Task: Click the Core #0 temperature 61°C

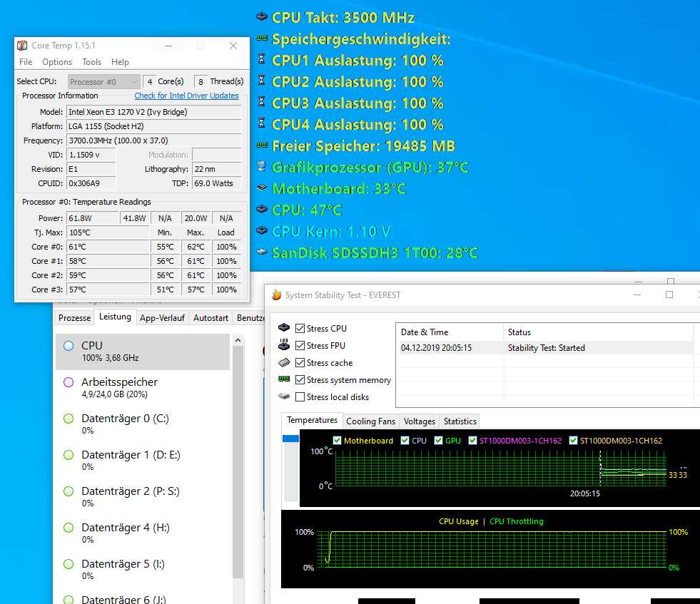Action: pyautogui.click(x=108, y=247)
